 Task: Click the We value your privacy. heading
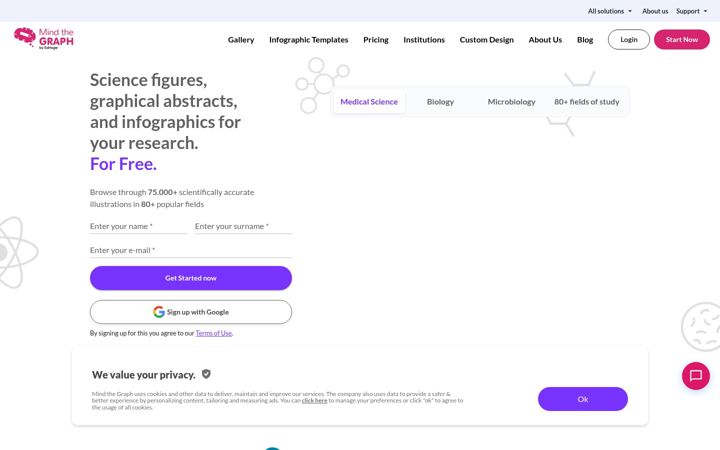coord(144,375)
